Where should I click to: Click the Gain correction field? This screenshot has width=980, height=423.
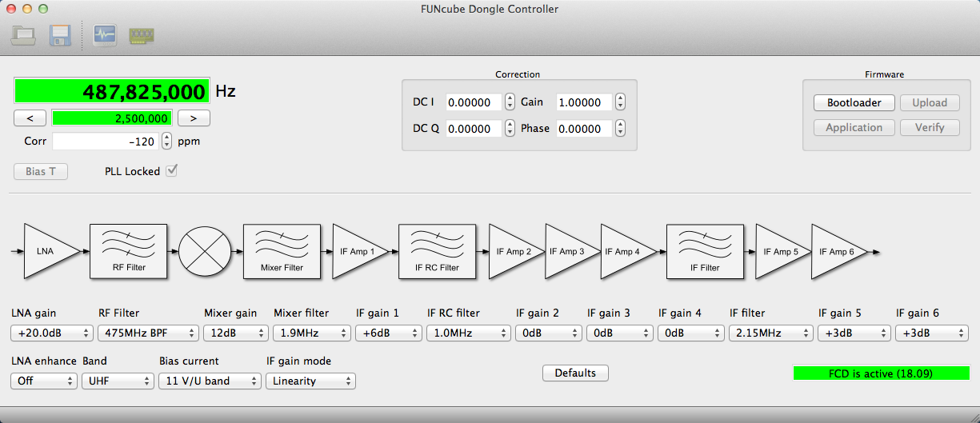click(584, 103)
